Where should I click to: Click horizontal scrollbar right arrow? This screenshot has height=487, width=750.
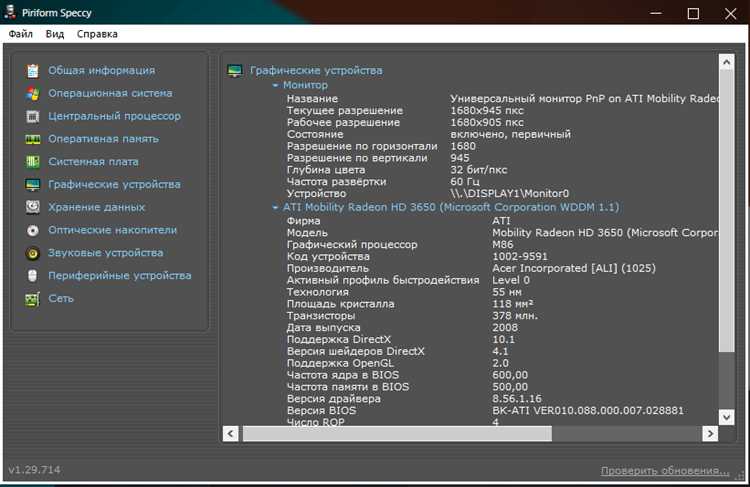710,434
